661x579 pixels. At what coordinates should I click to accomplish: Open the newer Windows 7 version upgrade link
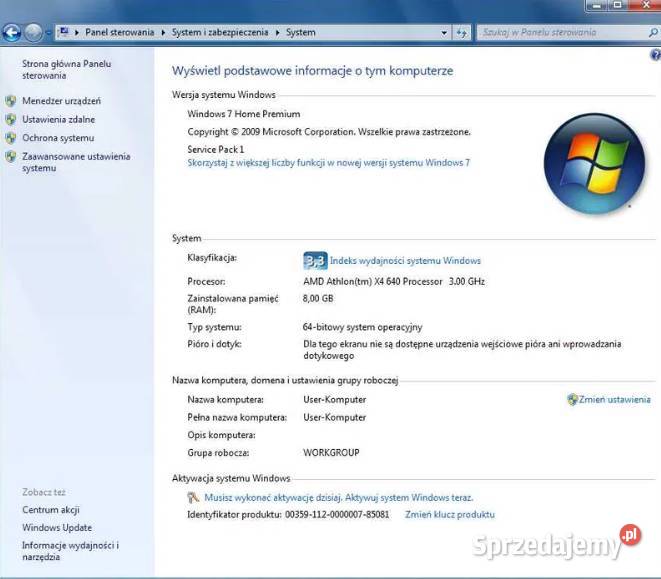[329, 163]
